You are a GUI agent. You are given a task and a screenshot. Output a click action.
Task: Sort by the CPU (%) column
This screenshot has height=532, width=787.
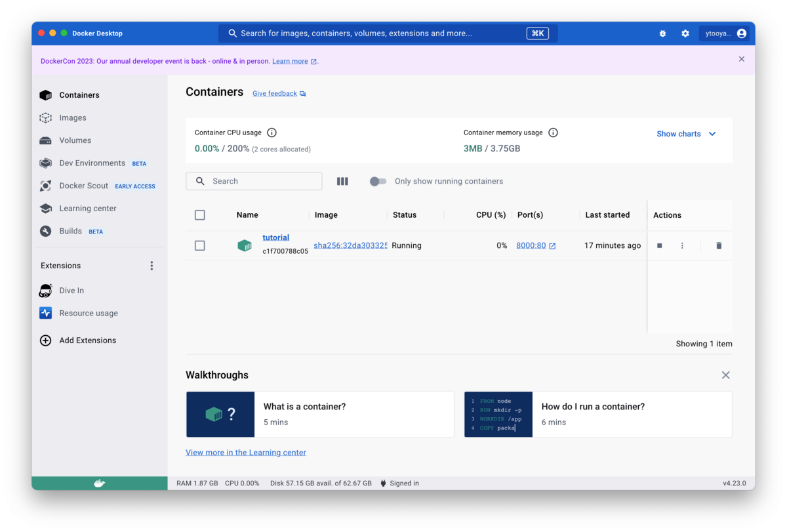click(x=491, y=215)
